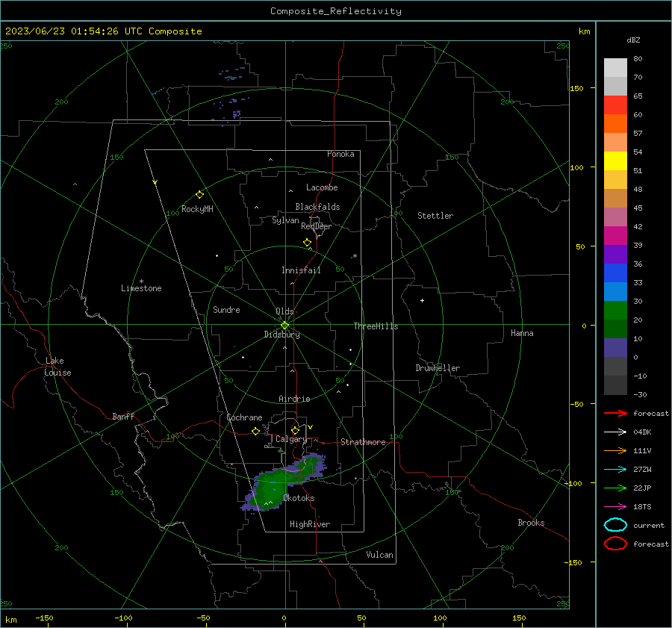Image resolution: width=672 pixels, height=628 pixels.
Task: Click the green 22JP arrow legend icon
Action: pos(615,488)
